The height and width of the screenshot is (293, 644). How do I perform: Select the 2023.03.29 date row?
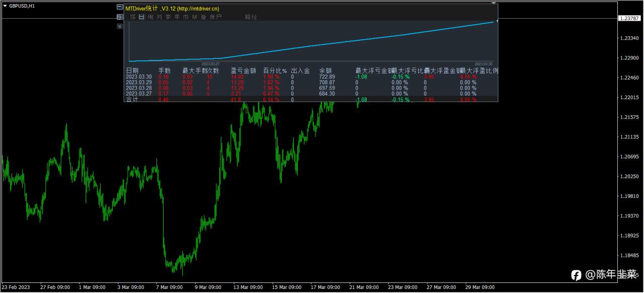pyautogui.click(x=138, y=83)
